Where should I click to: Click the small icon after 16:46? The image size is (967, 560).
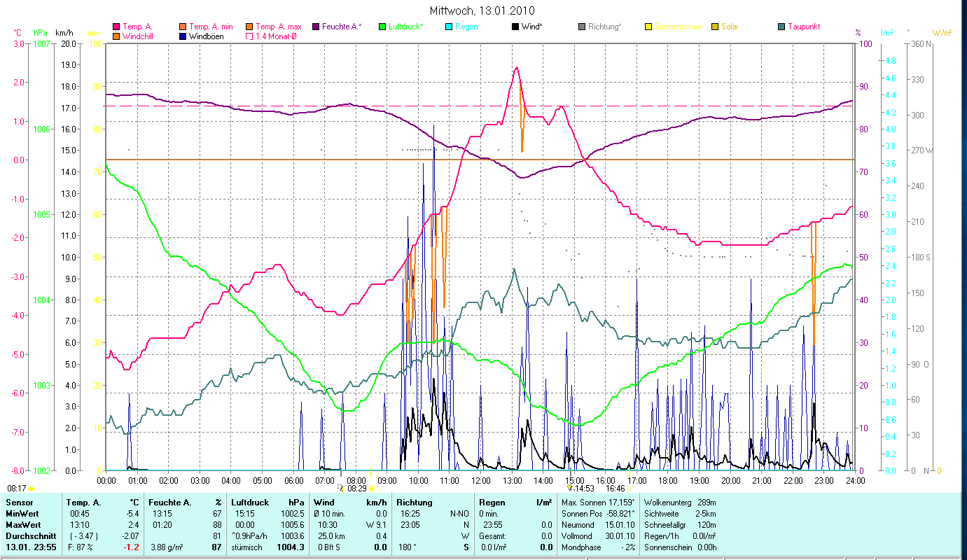click(x=629, y=489)
